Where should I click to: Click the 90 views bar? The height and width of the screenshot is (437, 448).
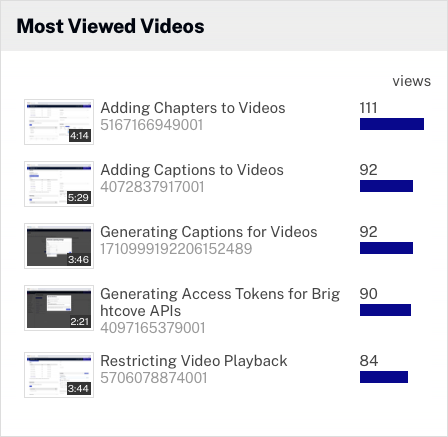point(385,310)
